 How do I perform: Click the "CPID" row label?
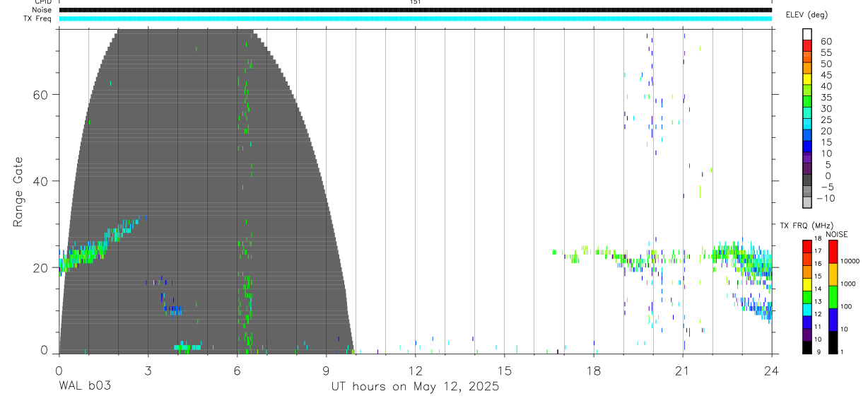pyautogui.click(x=42, y=2)
